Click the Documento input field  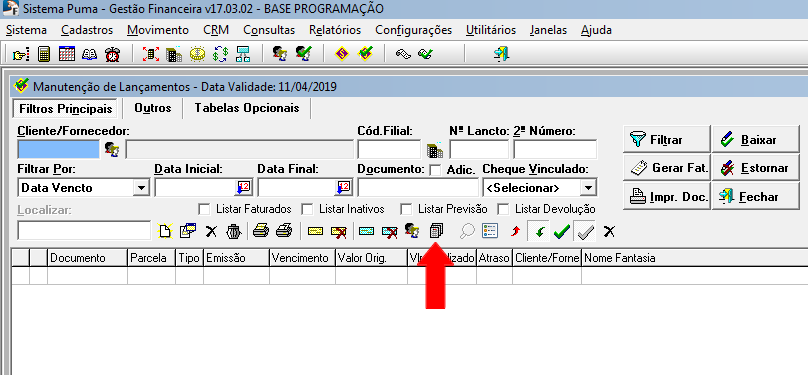coord(418,188)
